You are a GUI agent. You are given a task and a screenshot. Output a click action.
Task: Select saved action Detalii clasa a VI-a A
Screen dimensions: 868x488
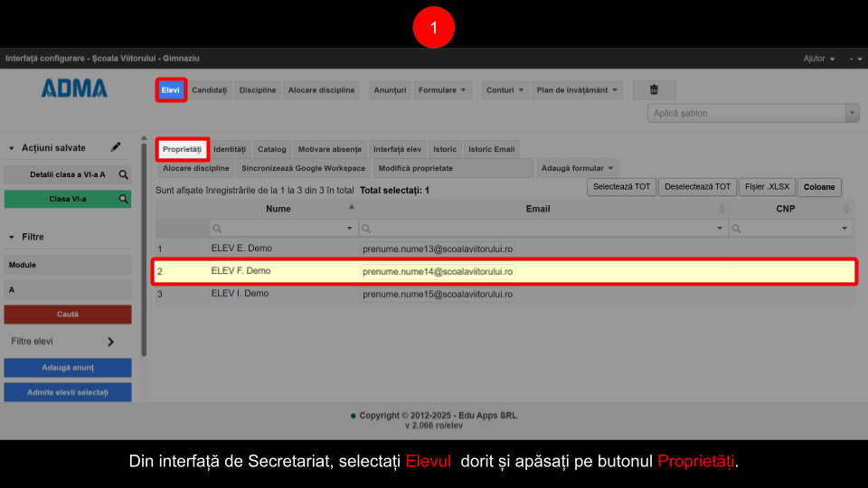coord(68,174)
